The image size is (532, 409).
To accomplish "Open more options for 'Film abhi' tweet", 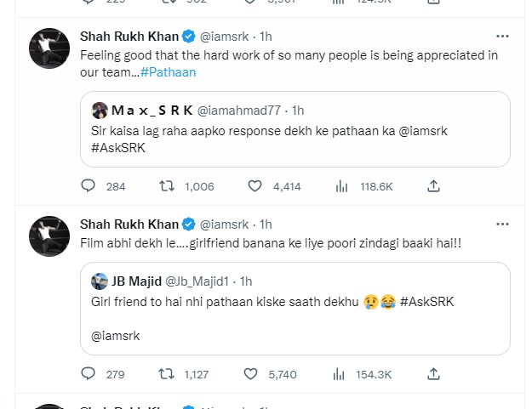I will pyautogui.click(x=502, y=224).
